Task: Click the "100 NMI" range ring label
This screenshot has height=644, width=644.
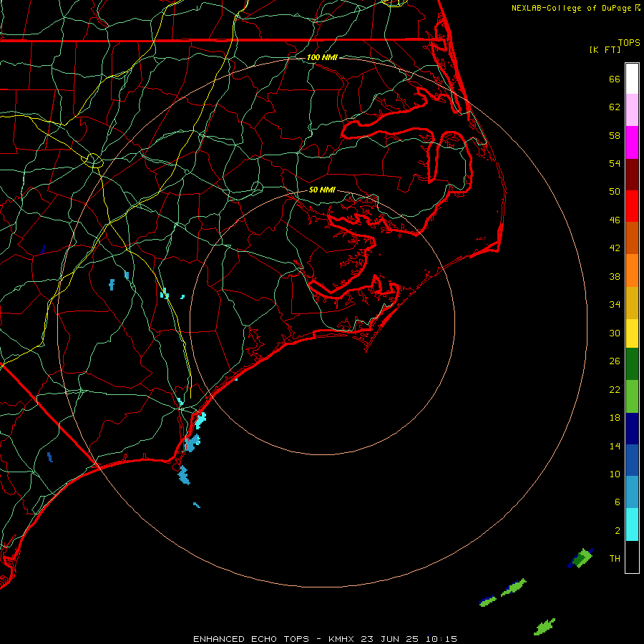Action: pyautogui.click(x=322, y=57)
